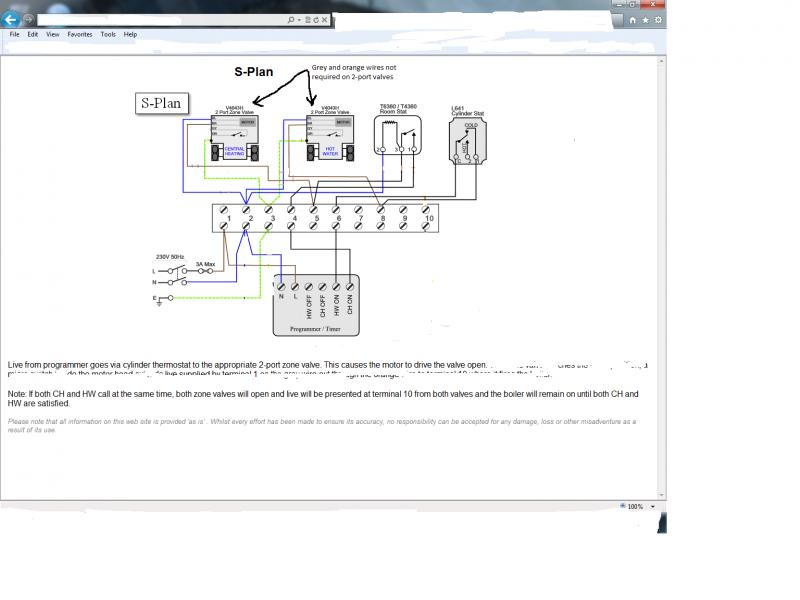This screenshot has width=800, height=600.
Task: Refresh the page with the reload icon
Action: pyautogui.click(x=317, y=19)
